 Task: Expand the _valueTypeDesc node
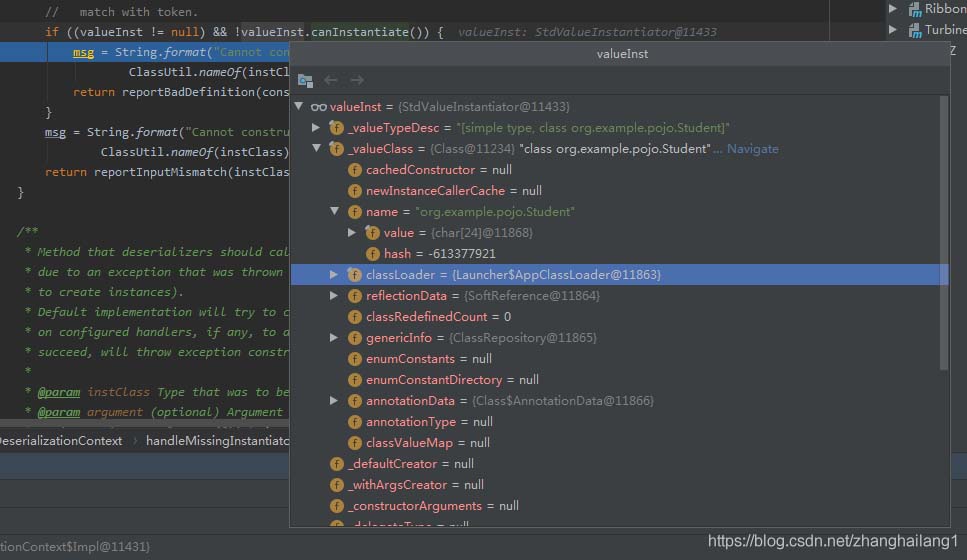pyautogui.click(x=316, y=128)
